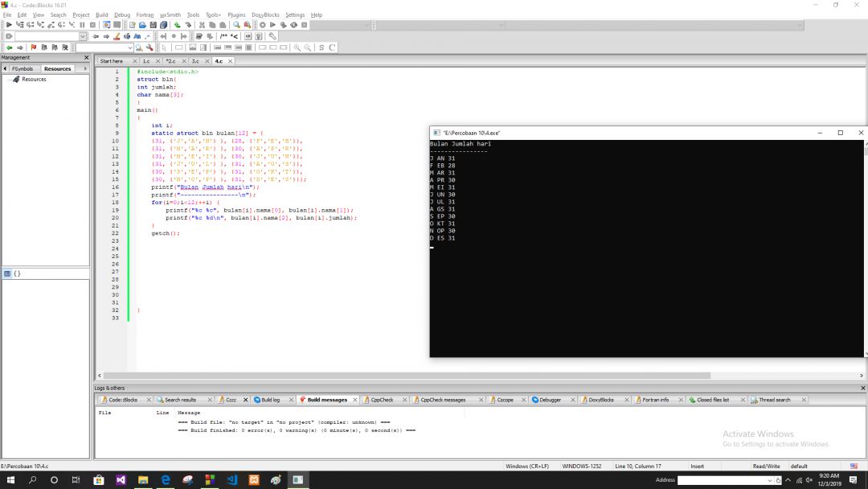Open the Debugger log tab
Viewport: 868px width, 489px height.
[550, 400]
